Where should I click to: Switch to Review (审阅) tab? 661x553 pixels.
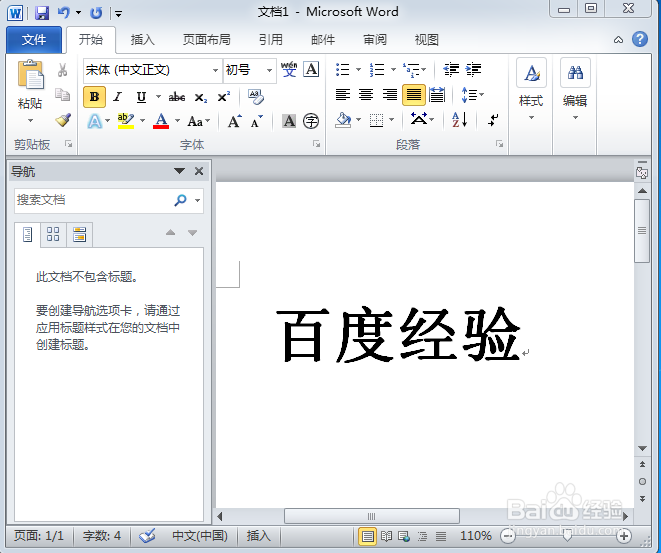(x=375, y=40)
